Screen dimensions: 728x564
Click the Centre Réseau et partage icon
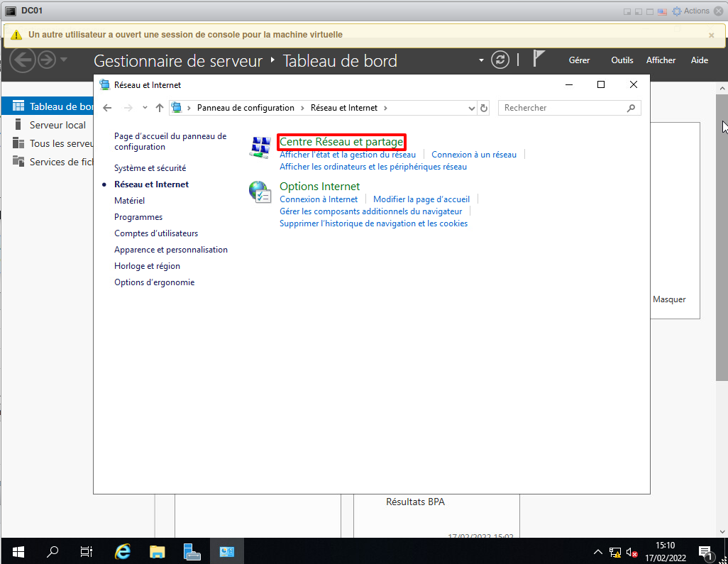pos(260,147)
